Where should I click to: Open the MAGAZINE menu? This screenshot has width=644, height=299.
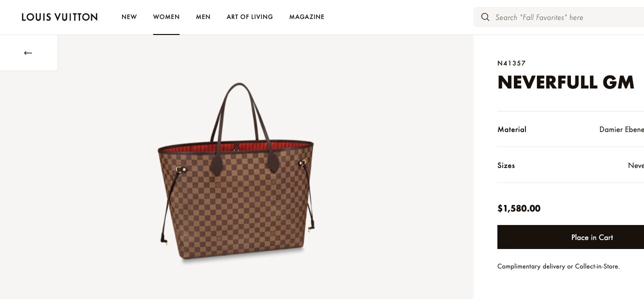coord(307,17)
